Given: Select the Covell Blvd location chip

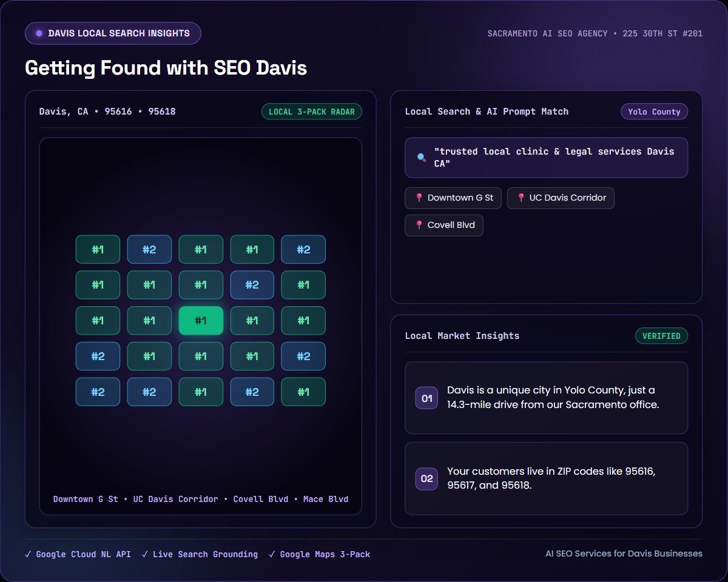Looking at the screenshot, I should point(444,226).
